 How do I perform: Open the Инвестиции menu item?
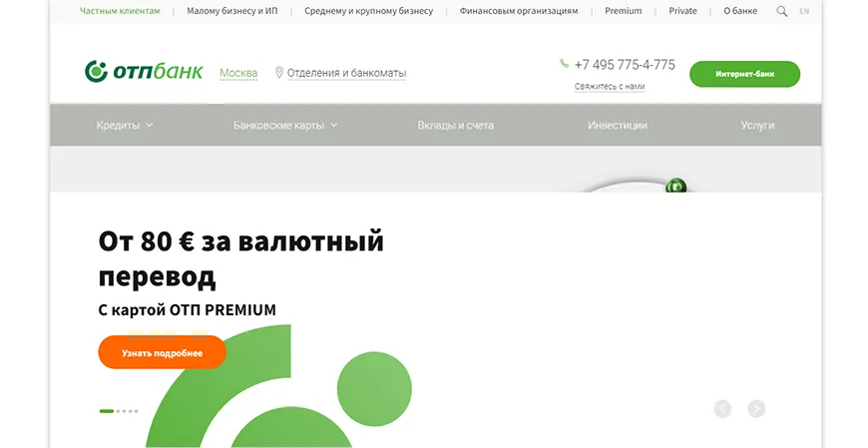618,126
